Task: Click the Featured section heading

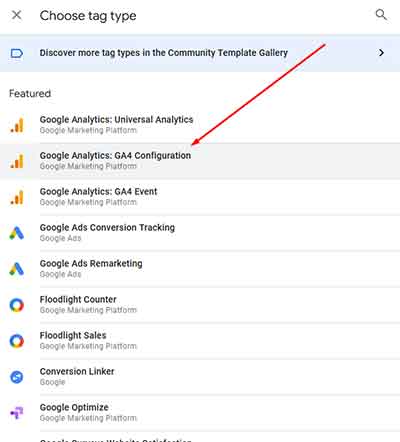Action: pyautogui.click(x=30, y=93)
